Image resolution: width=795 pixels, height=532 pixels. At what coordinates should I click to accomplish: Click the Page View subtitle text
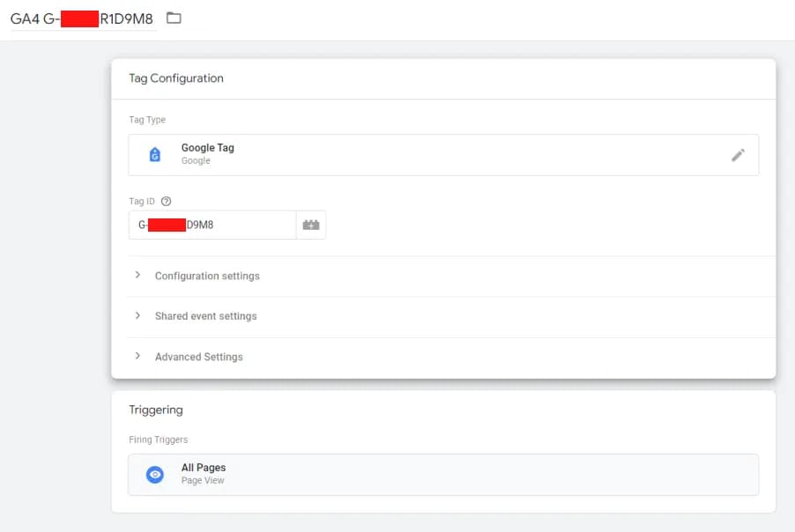tap(203, 480)
